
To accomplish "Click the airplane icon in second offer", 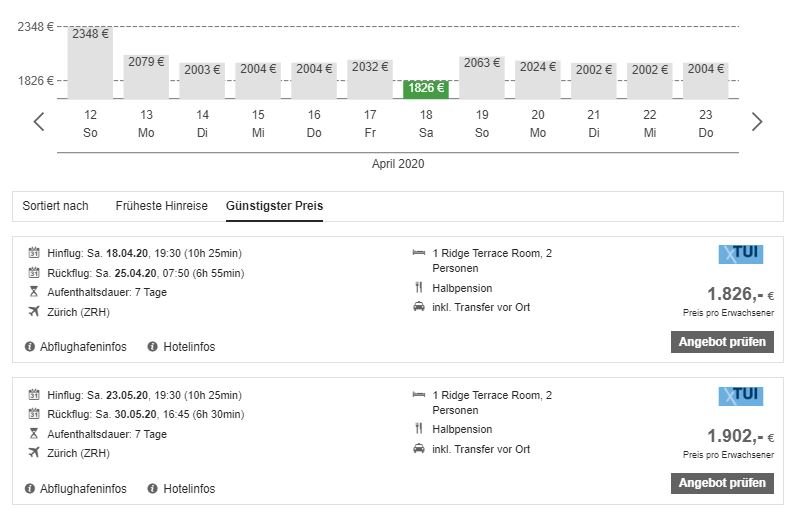I will (34, 453).
